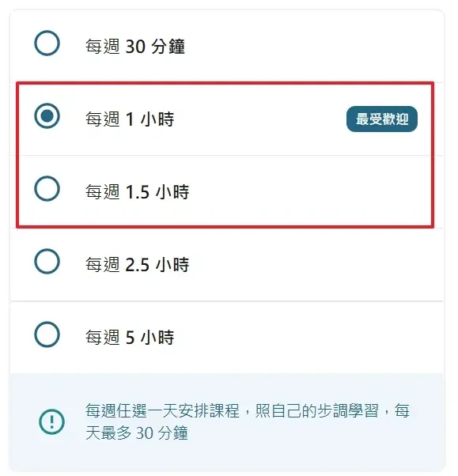Click the gap between 1 小時 and 最受歡迎 badge
This screenshot has height=476, width=458.
point(260,119)
